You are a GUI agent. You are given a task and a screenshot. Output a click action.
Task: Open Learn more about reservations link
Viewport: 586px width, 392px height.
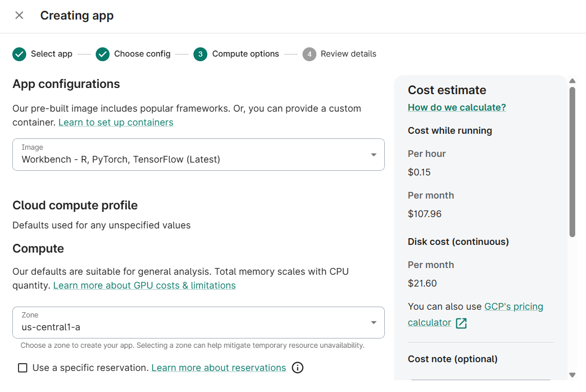click(x=219, y=368)
